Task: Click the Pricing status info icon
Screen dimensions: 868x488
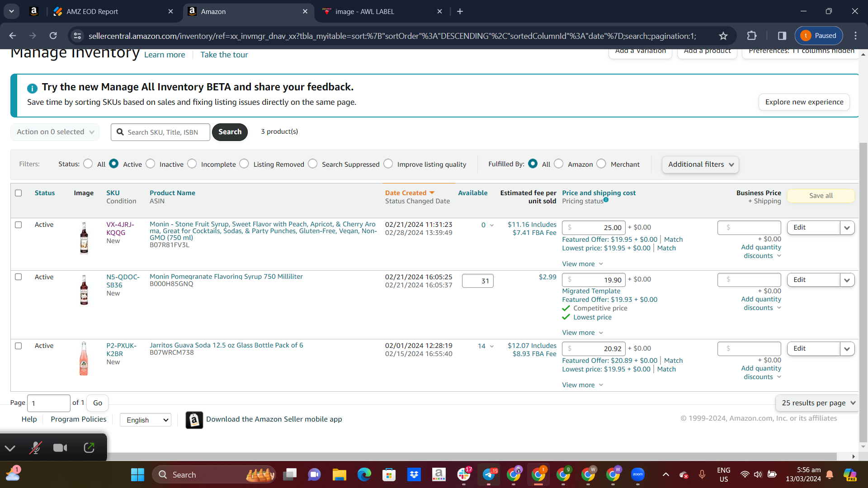Action: [x=606, y=200]
